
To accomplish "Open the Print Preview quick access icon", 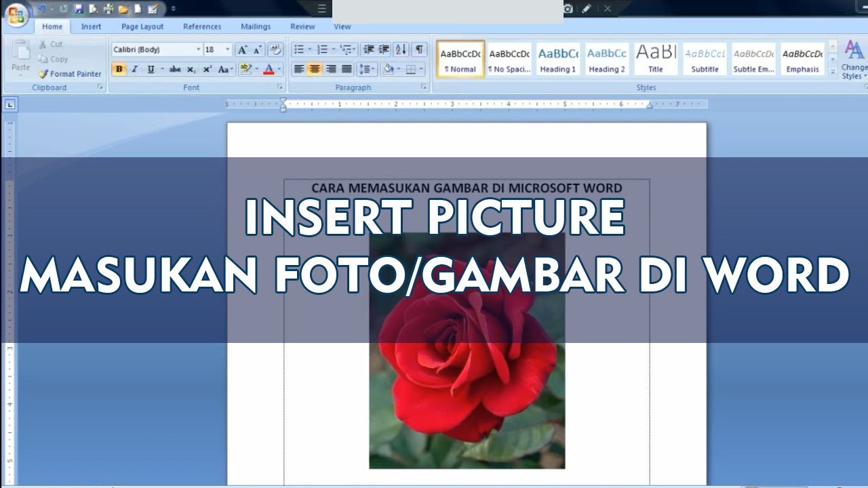I will click(x=94, y=9).
